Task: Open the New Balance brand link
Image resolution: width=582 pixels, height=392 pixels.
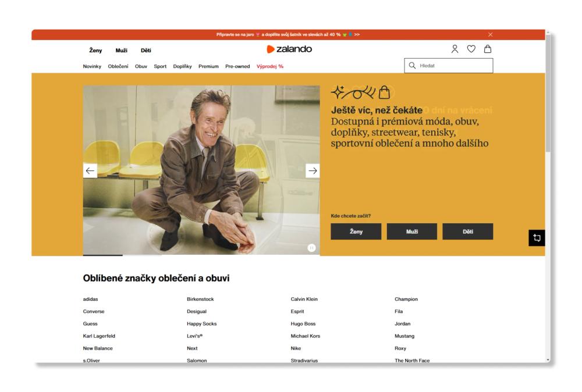Action: tap(98, 348)
